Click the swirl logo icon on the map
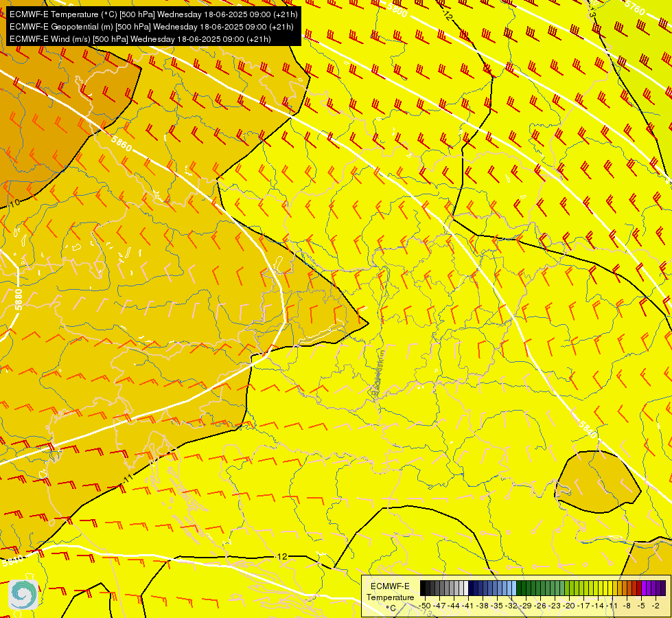This screenshot has height=618, width=672. (23, 595)
